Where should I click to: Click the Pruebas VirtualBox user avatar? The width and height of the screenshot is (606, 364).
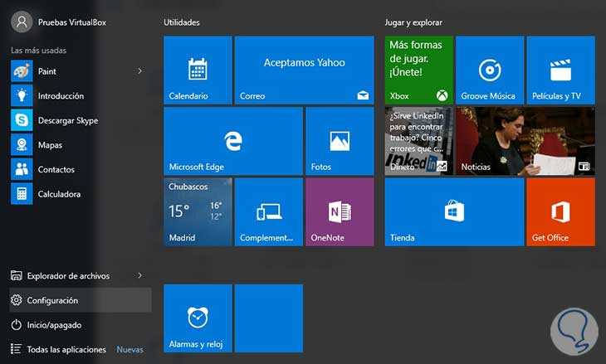click(x=22, y=22)
